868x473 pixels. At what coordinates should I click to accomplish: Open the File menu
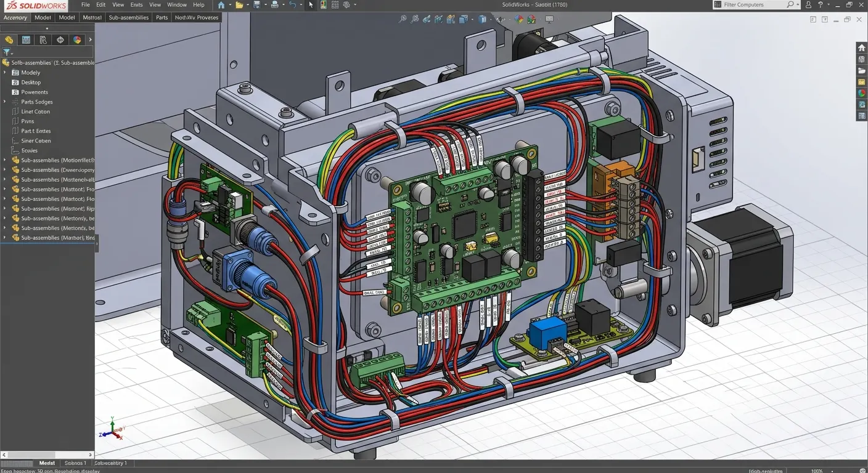point(86,5)
